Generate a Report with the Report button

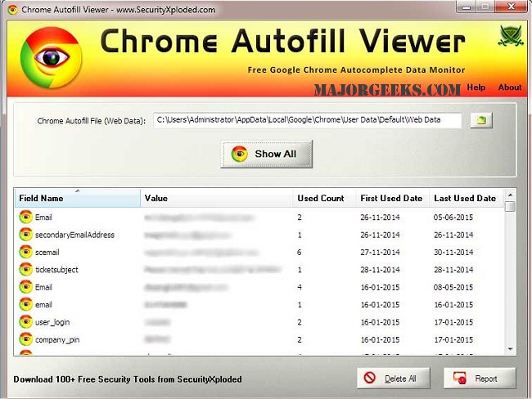point(480,379)
